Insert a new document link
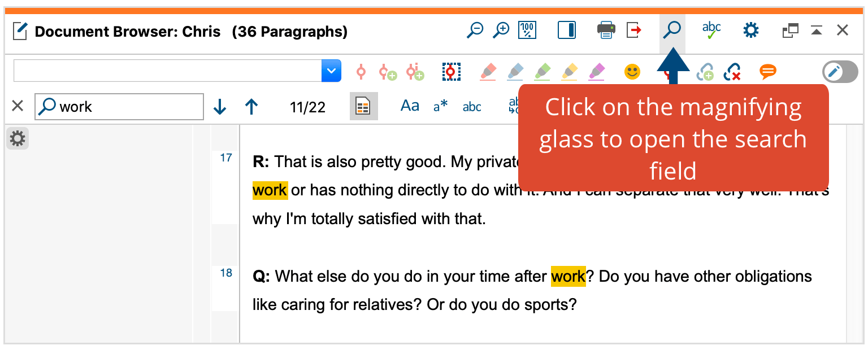The image size is (868, 354). 705,72
